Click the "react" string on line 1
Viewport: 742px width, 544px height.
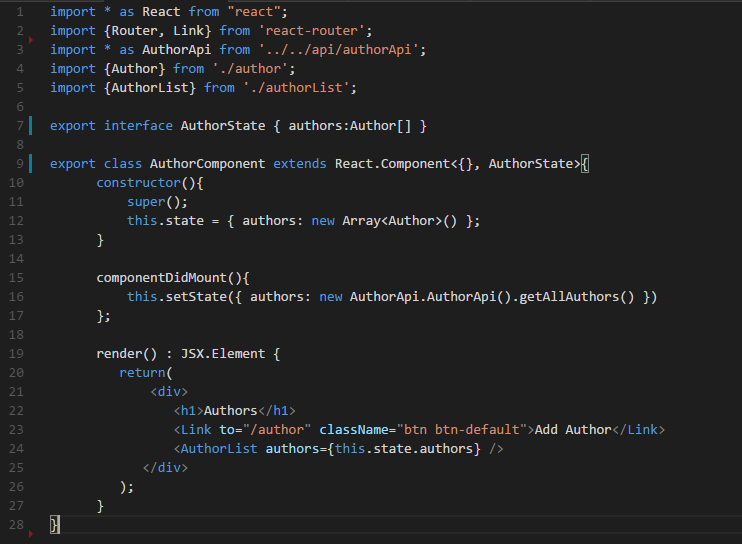tap(254, 11)
